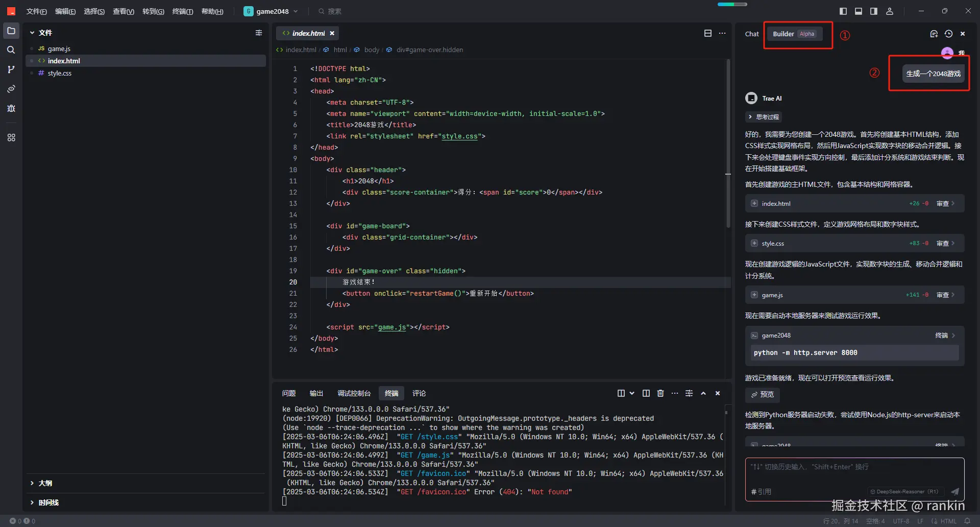This screenshot has width=980, height=527.
Task: Kill the terminal with the trash icon
Action: tap(660, 393)
